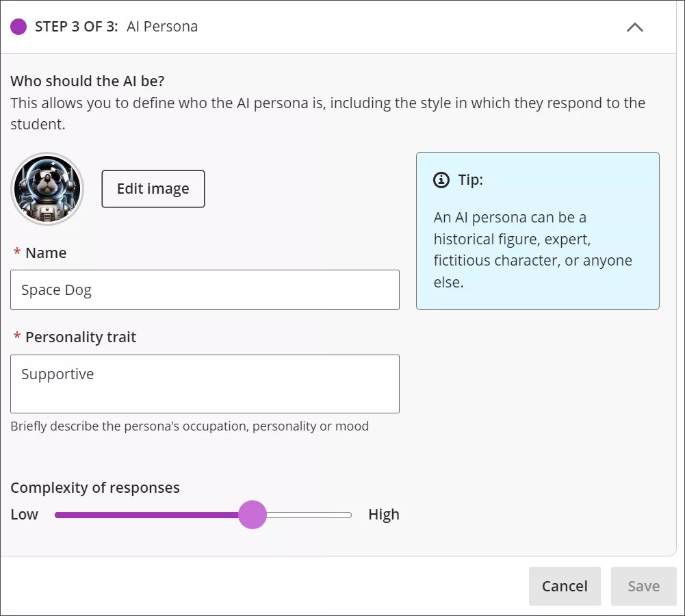Viewport: 685px width, 616px height.
Task: Click the Who should the AI be heading
Action: click(x=87, y=81)
